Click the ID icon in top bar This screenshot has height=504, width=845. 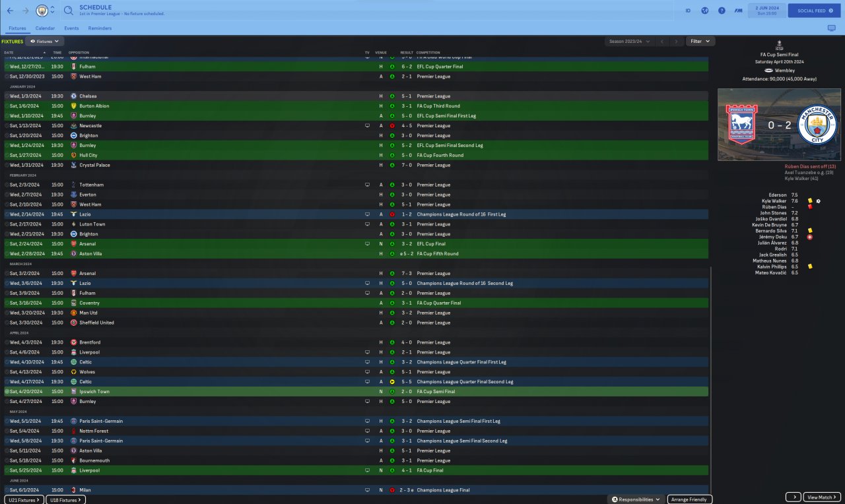688,11
